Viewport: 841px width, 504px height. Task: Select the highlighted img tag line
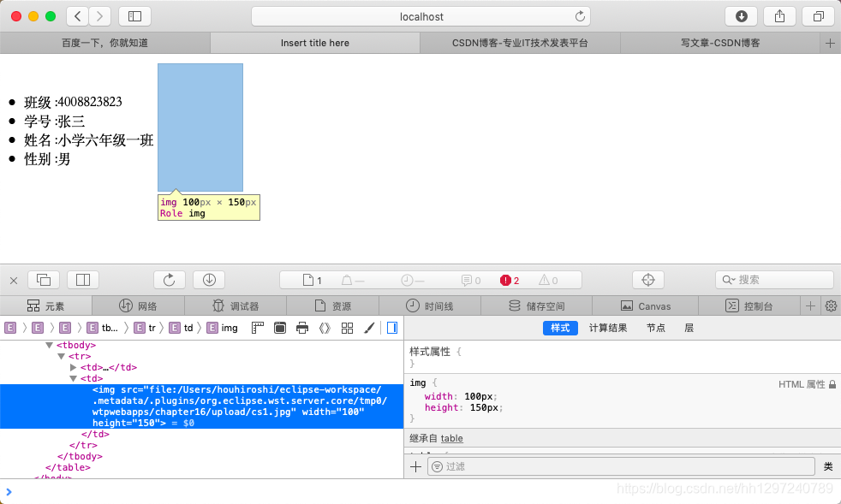[201, 406]
